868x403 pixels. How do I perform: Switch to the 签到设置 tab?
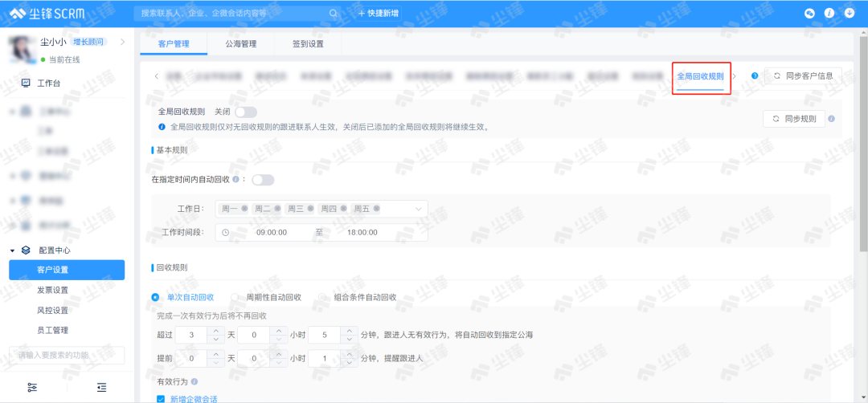(308, 44)
